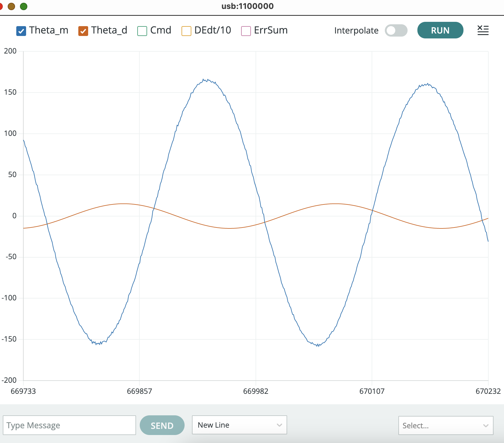The width and height of the screenshot is (504, 443).
Task: Hide the Theta_d series via its checkbox
Action: click(83, 31)
